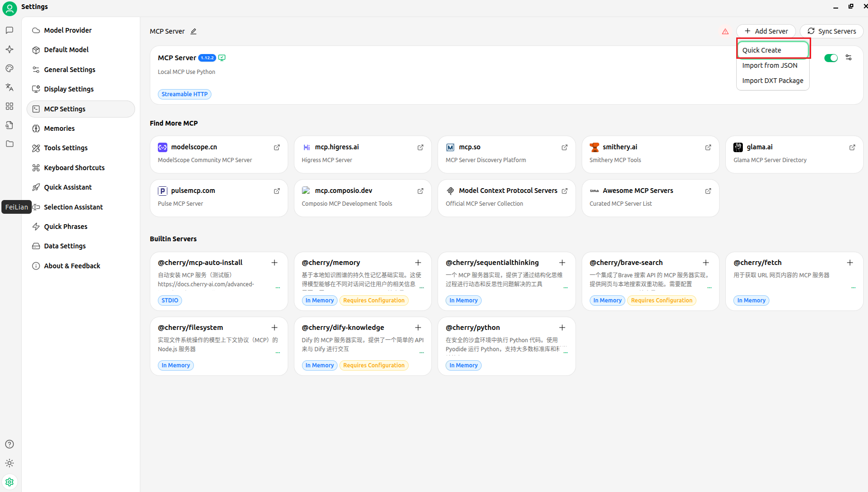This screenshot has width=868, height=492.
Task: Click the red warning triangle icon
Action: [x=725, y=31]
